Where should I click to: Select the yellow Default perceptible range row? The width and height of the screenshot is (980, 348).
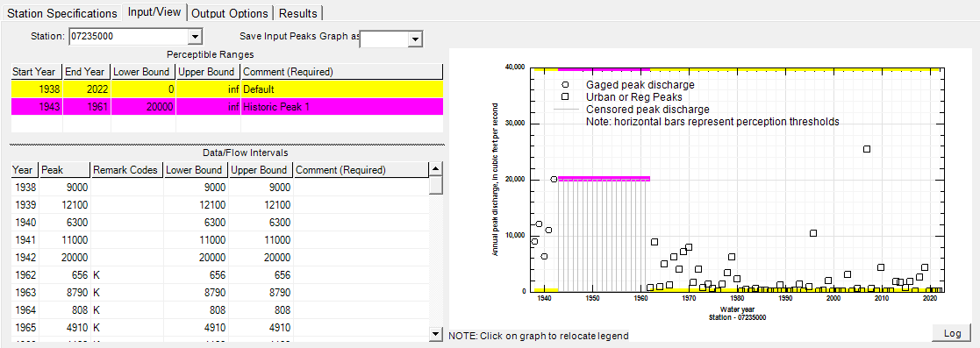[x=227, y=89]
